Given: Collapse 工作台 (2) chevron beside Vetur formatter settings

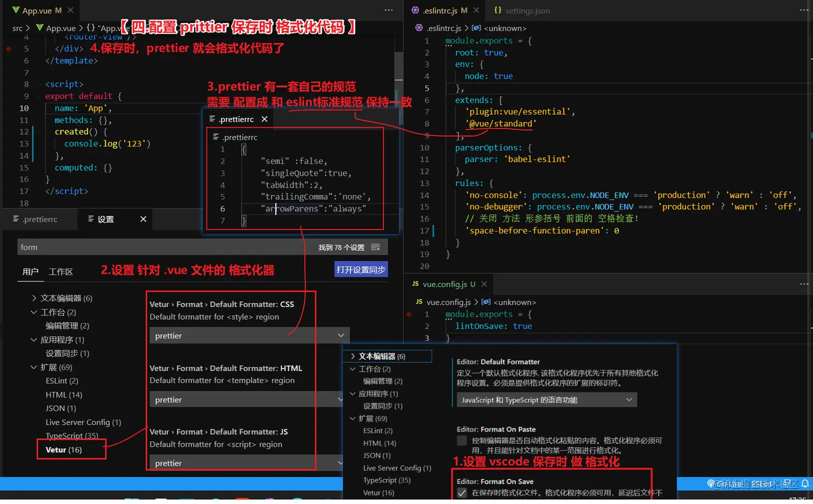Looking at the screenshot, I should 34,312.
